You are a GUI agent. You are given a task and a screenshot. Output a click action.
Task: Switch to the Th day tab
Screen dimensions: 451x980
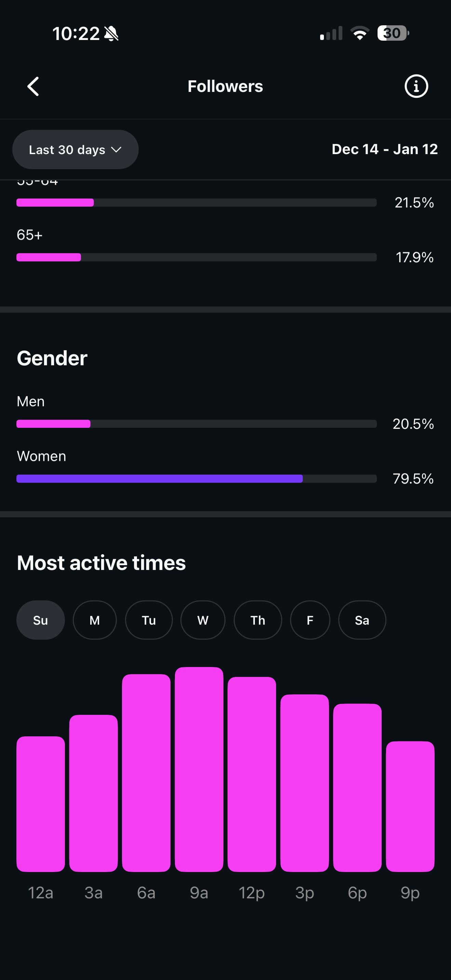tap(258, 620)
